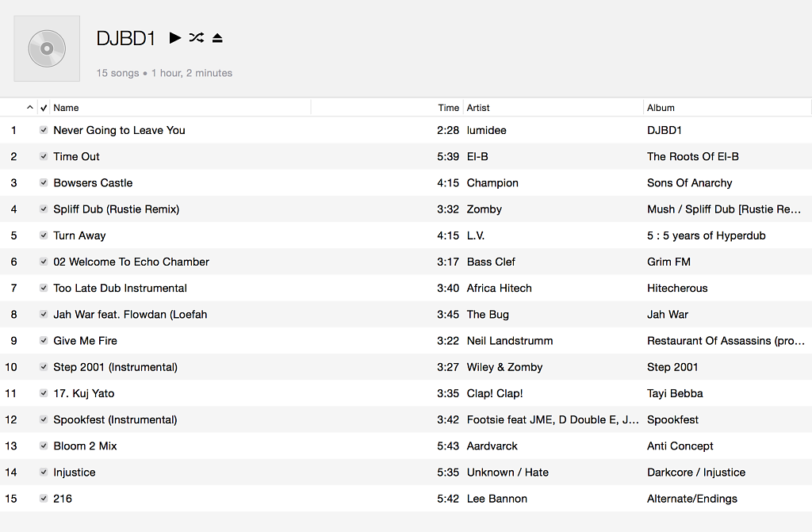
Task: Select the song Bowsers Castle
Action: click(x=93, y=183)
